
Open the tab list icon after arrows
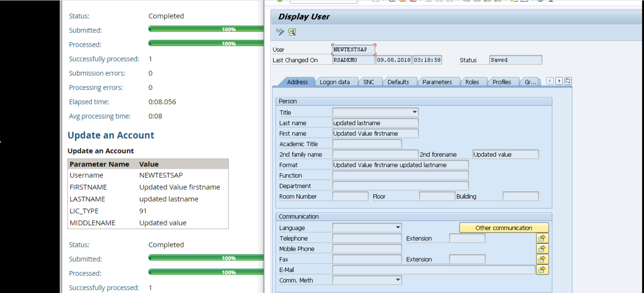coord(568,81)
